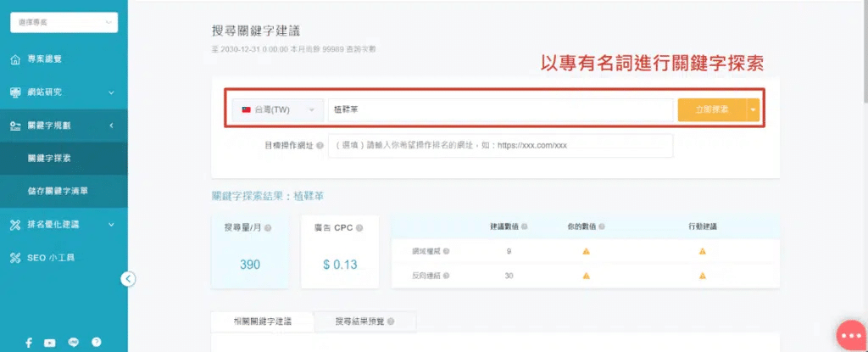Screen dimensions: 868x352
Task: Collapse the sidebar with the round arrow button
Action: point(128,278)
